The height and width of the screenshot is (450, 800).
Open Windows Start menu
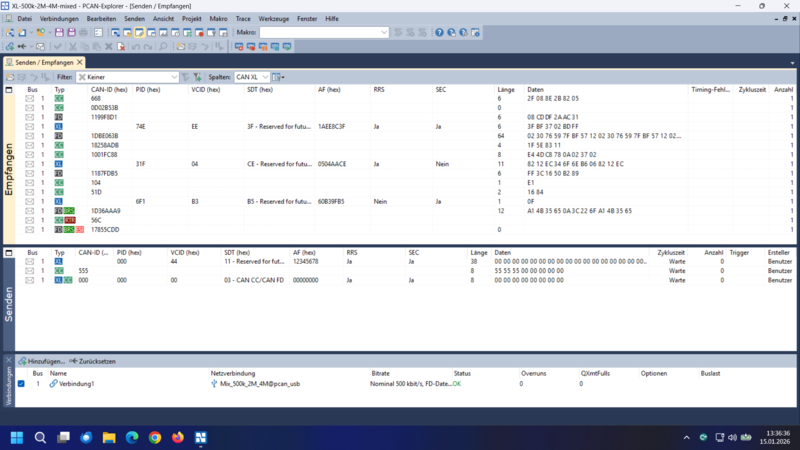17,437
